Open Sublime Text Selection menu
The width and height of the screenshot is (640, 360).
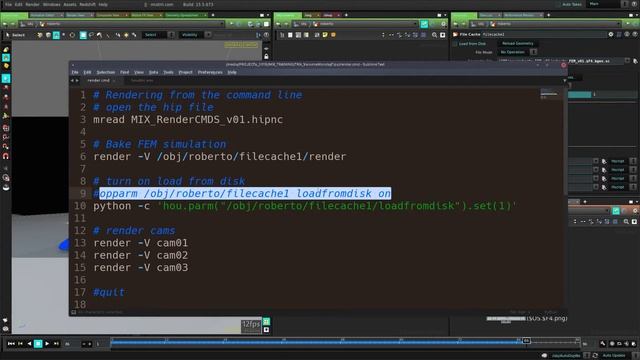[105, 72]
